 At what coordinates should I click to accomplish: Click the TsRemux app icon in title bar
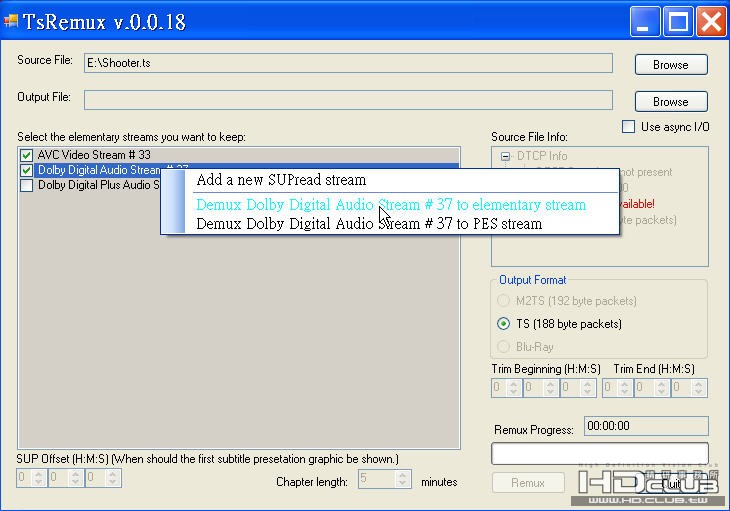click(10, 21)
